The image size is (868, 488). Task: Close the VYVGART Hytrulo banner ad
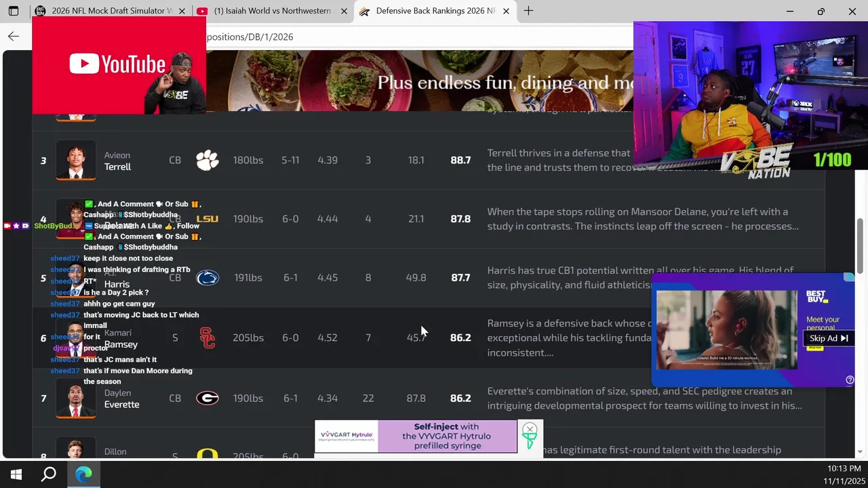pyautogui.click(x=530, y=429)
